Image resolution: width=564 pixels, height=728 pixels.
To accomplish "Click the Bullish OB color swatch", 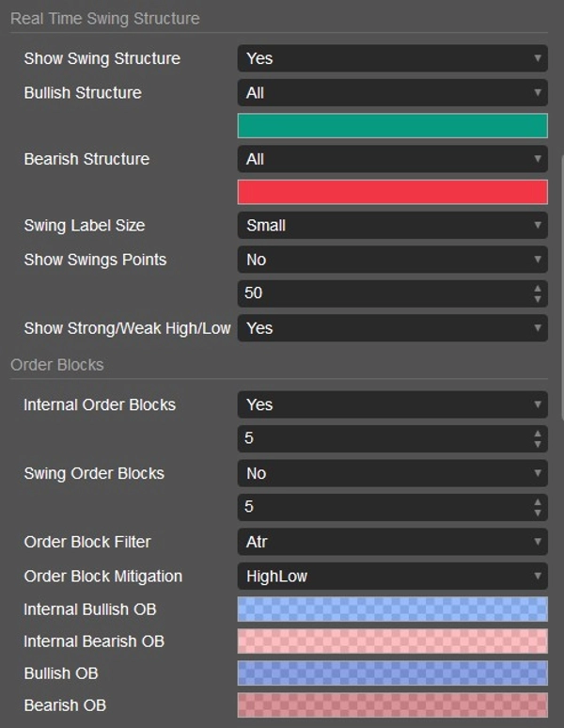I will point(392,673).
